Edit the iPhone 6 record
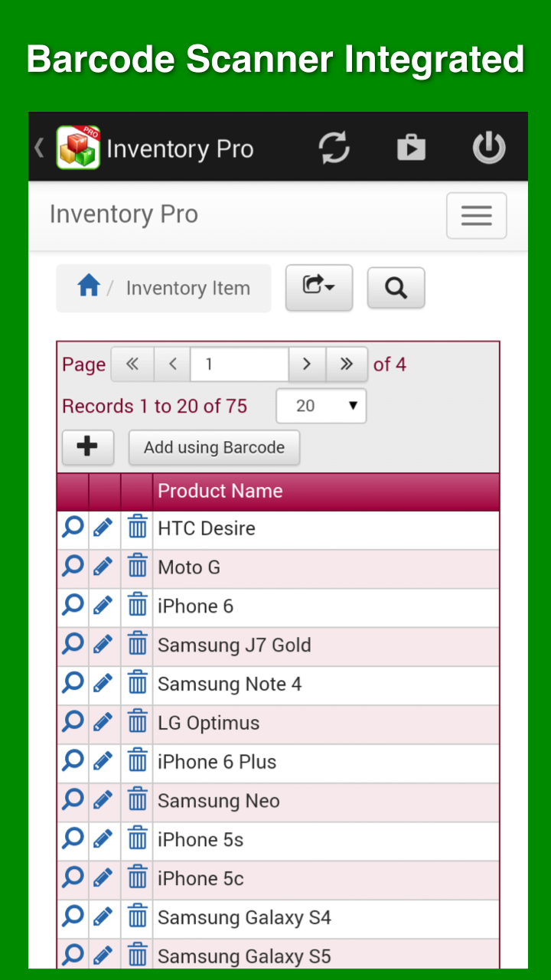This screenshot has height=980, width=551. click(x=103, y=606)
